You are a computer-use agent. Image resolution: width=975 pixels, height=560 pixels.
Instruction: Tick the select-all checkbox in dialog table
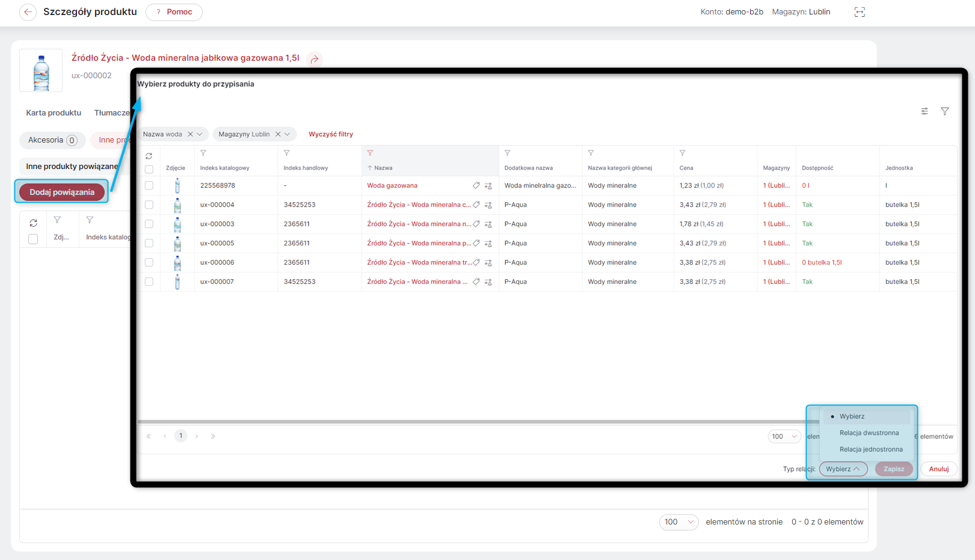(149, 169)
